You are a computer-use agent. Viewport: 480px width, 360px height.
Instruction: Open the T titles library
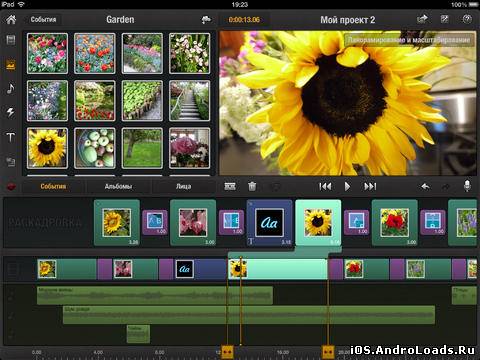coord(11,137)
